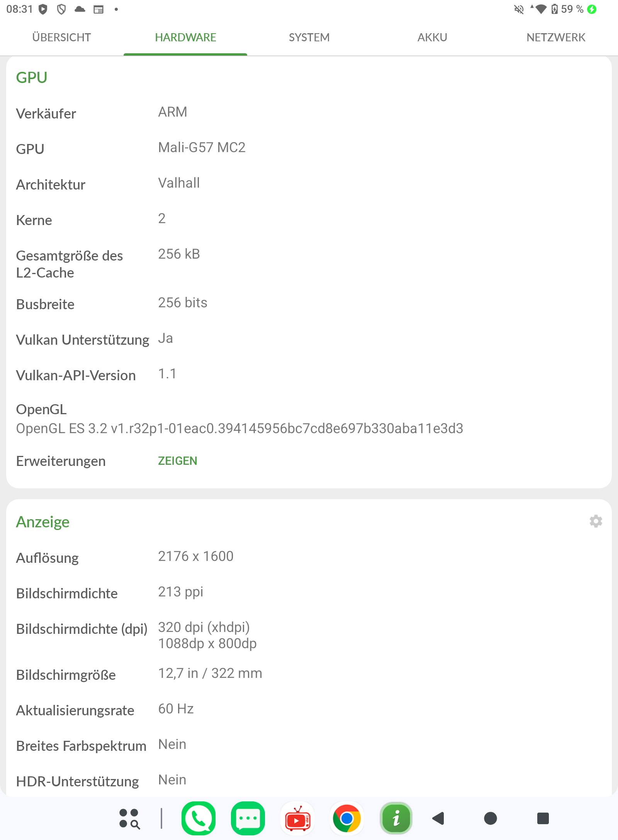The height and width of the screenshot is (840, 618).
Task: Open the Anzeige settings gear
Action: (x=596, y=521)
